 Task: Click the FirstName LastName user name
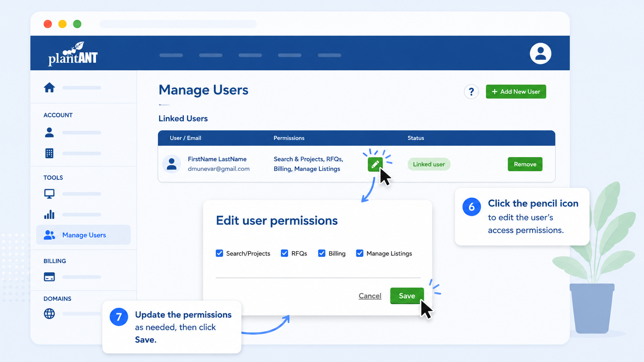pyautogui.click(x=217, y=159)
